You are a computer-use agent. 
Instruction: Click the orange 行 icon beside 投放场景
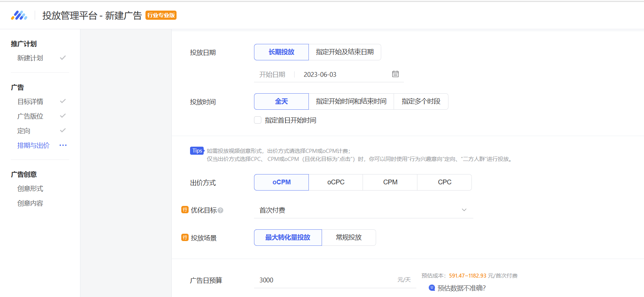click(185, 237)
